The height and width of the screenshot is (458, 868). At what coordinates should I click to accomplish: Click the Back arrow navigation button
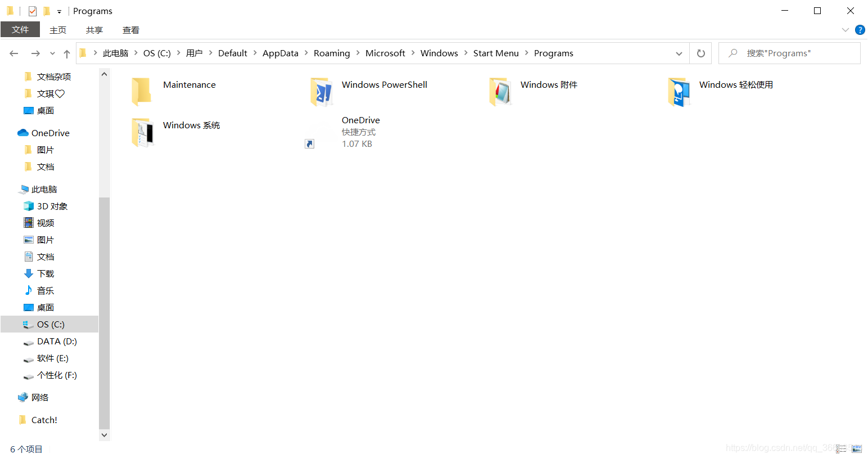coord(14,53)
